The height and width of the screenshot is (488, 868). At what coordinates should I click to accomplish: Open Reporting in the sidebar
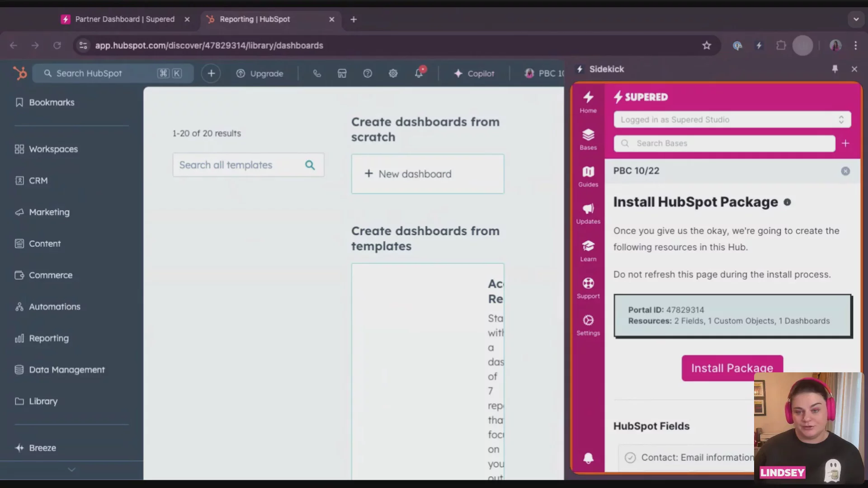tap(42, 338)
